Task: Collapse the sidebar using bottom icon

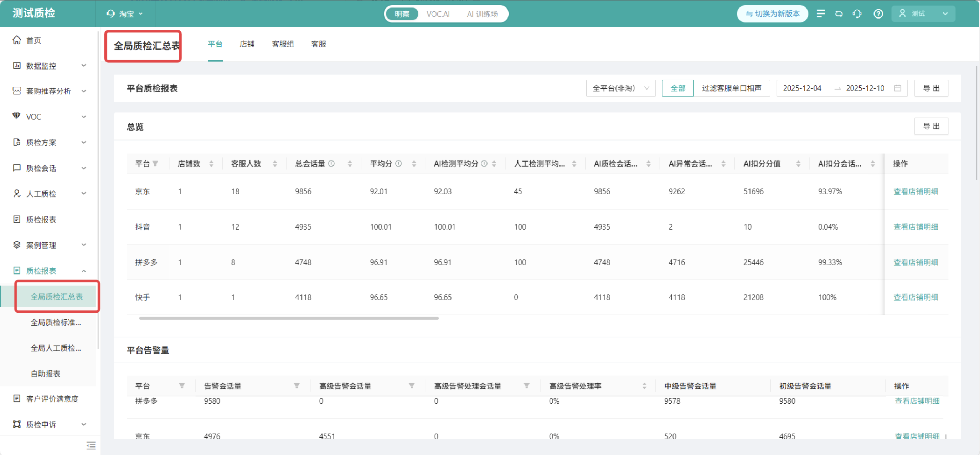Action: click(91, 445)
